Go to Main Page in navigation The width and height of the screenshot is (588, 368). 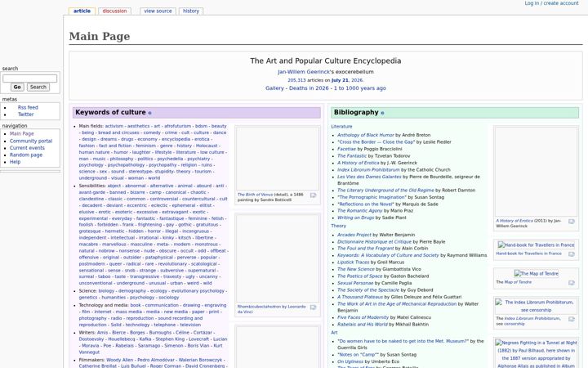click(22, 133)
